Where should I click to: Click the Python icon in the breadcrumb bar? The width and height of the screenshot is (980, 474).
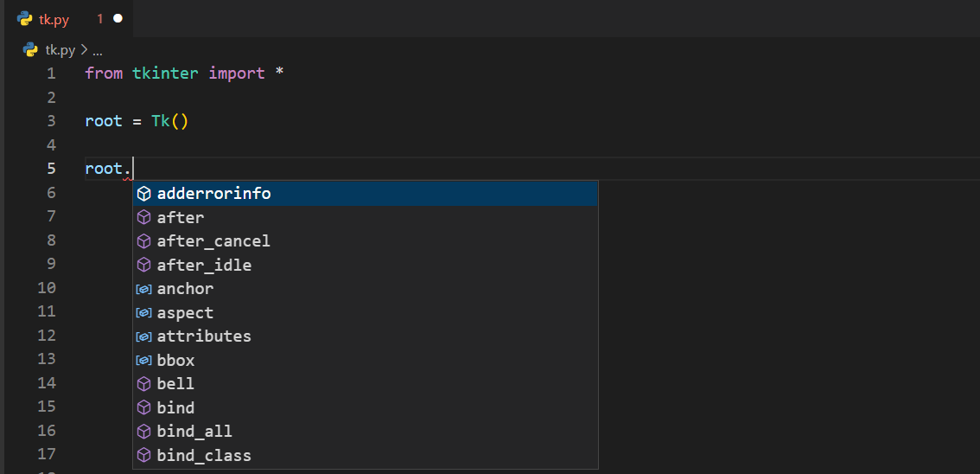pyautogui.click(x=31, y=50)
